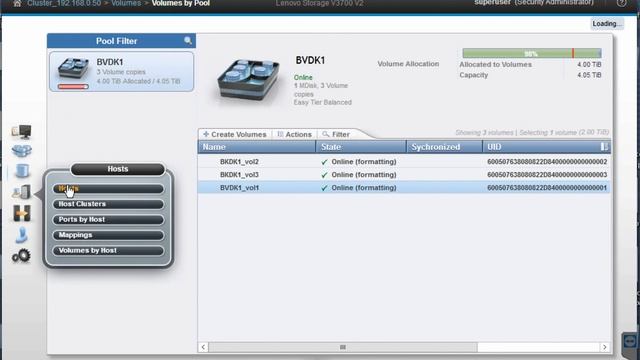Select the BVDK1_vol1 volume row
Screen dimensions: 640x360
404,188
